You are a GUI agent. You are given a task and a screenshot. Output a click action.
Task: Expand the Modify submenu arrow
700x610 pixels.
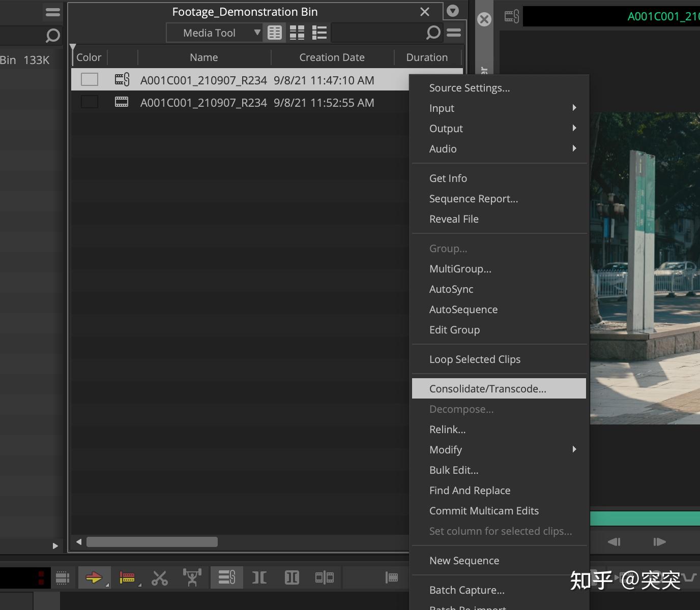tap(574, 449)
